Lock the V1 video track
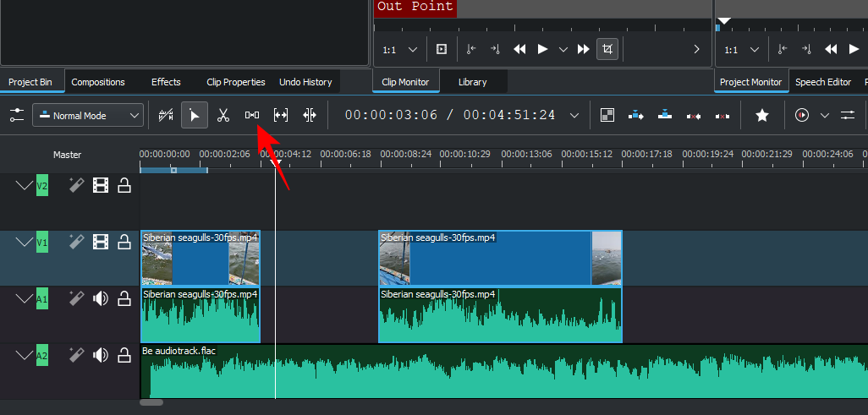Screen dimensions: 868x415 click(124, 243)
